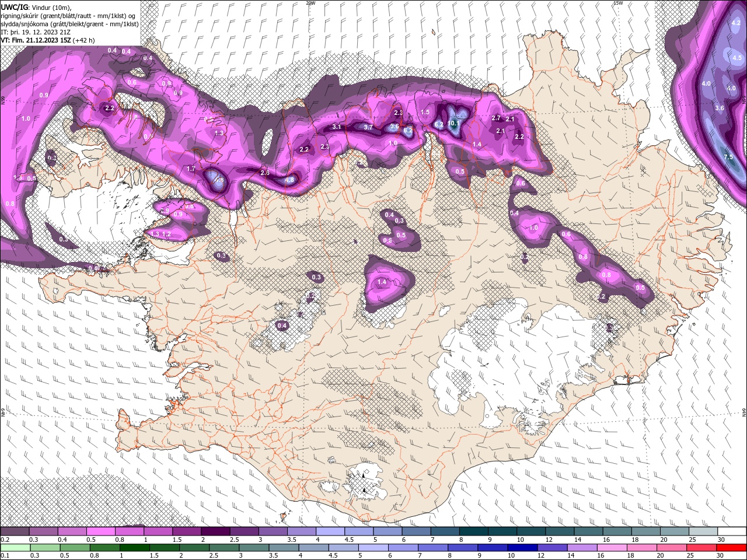Image resolution: width=747 pixels, height=560 pixels.
Task: Pick the deep blue 10 rain legend swatch
Action: [522, 548]
